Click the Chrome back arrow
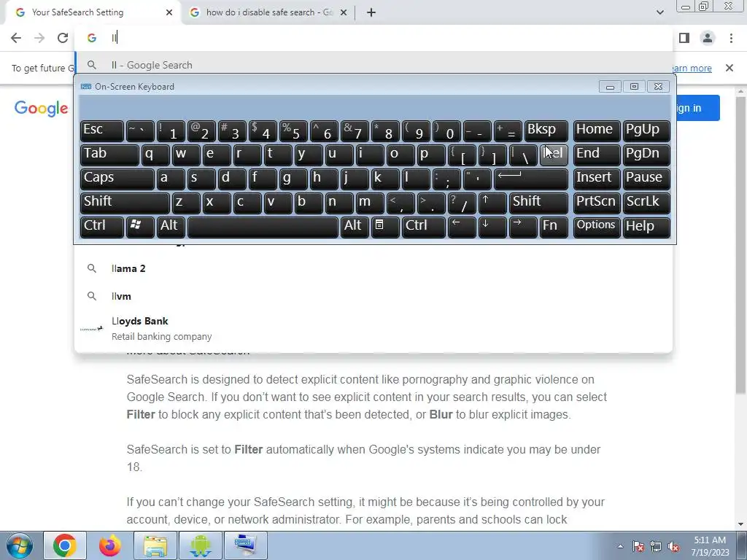Viewport: 747px width, 560px height. 16,38
